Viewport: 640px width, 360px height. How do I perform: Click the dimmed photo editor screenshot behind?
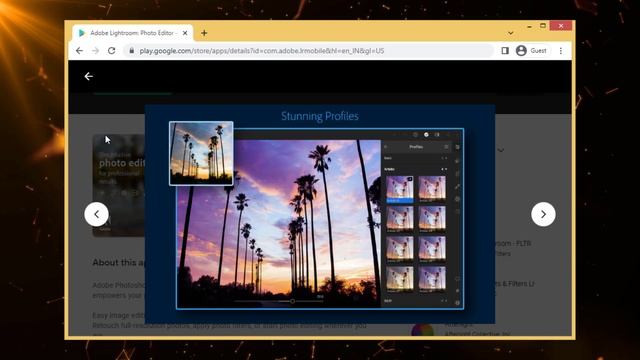point(118,185)
